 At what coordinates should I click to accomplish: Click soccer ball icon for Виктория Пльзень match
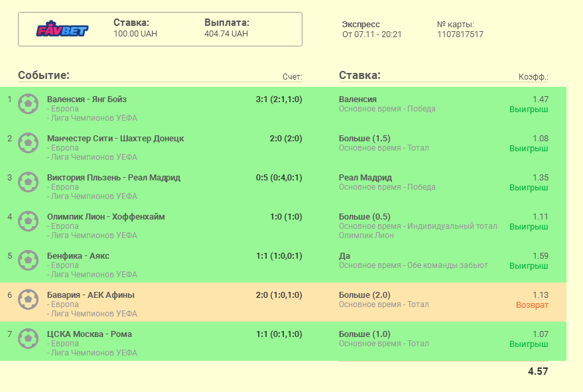[28, 182]
